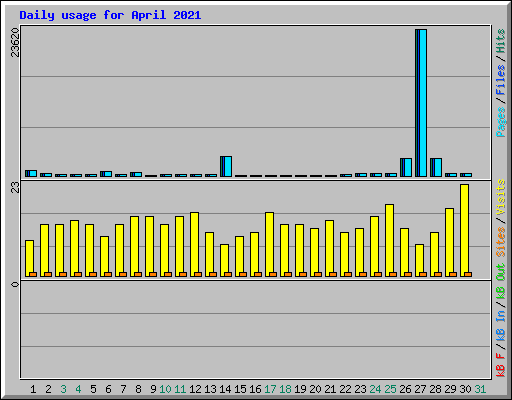
Task: Click the 23620 hits axis value
Action: coord(15,42)
